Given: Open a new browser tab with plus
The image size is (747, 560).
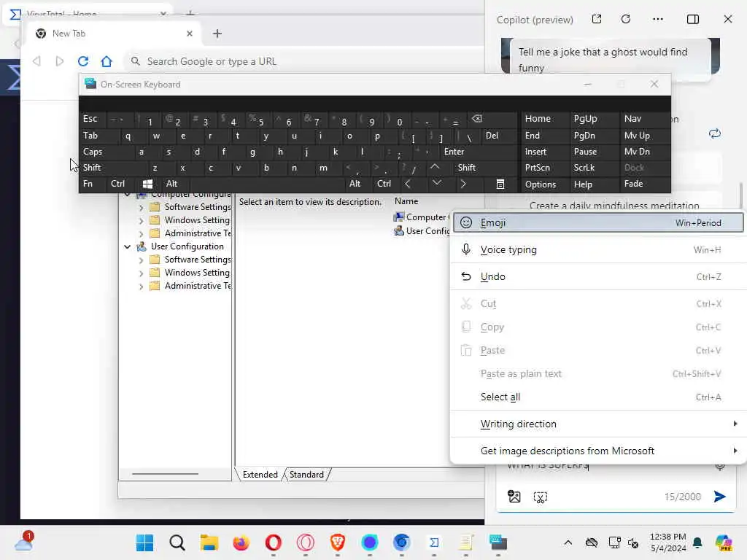Looking at the screenshot, I should 217,34.
